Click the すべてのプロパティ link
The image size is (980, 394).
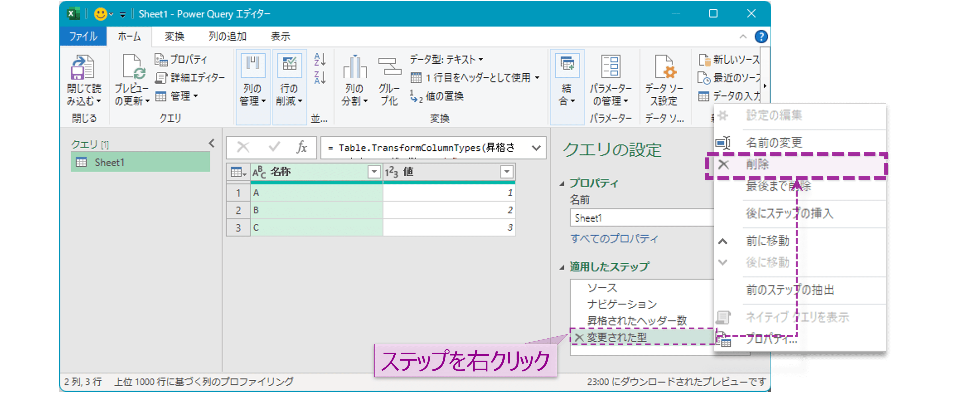pyautogui.click(x=614, y=239)
